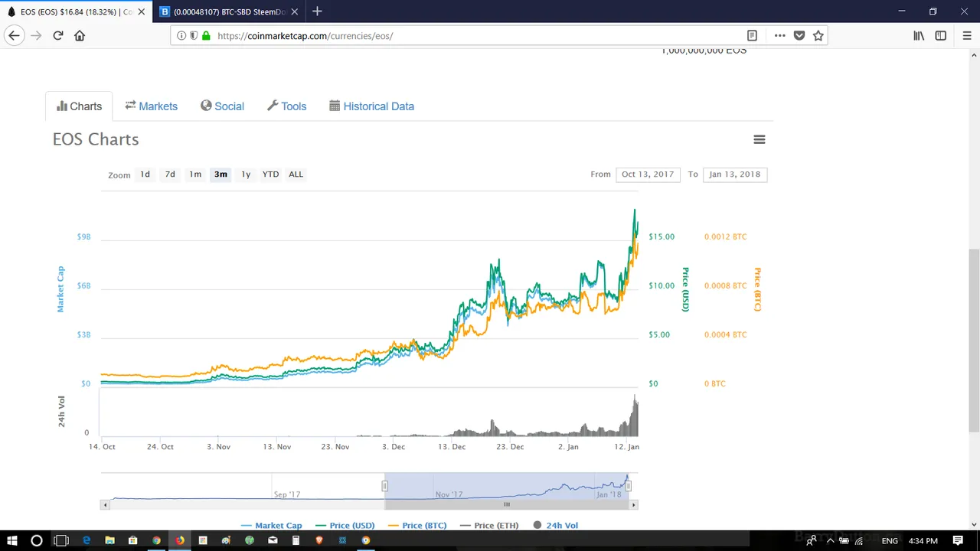Click page vertical scrollbar thumb
The height and width of the screenshot is (551, 980).
pos(974,341)
